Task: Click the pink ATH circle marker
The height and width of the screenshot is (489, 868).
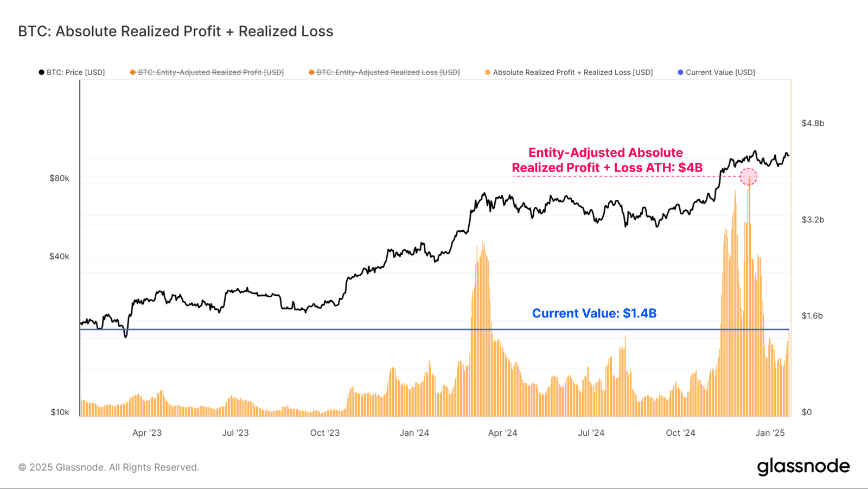Action: click(x=749, y=176)
